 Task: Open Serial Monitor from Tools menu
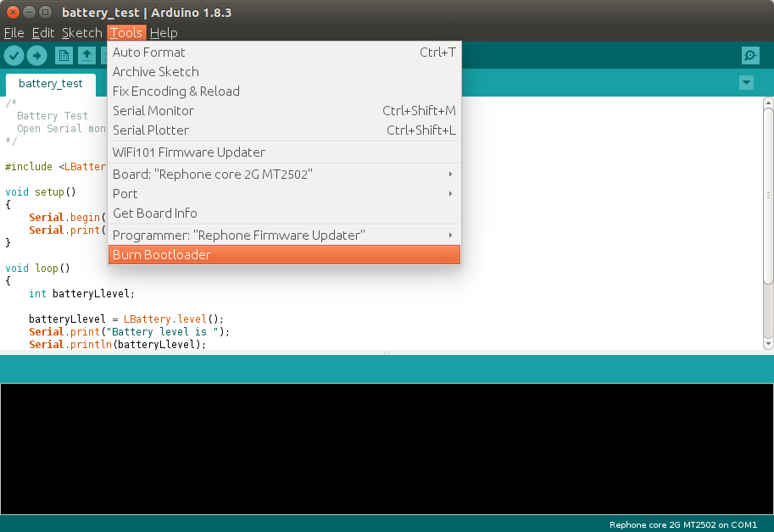point(284,111)
